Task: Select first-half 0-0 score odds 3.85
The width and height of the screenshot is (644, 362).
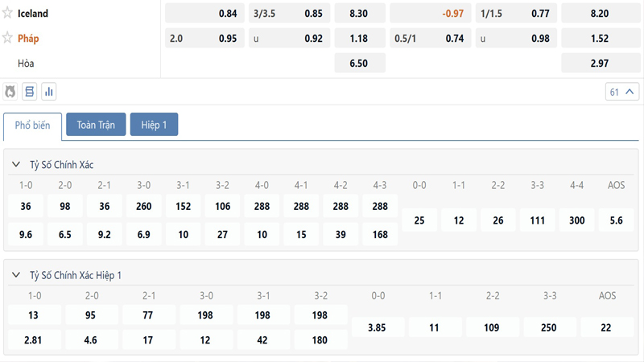Action: click(378, 327)
